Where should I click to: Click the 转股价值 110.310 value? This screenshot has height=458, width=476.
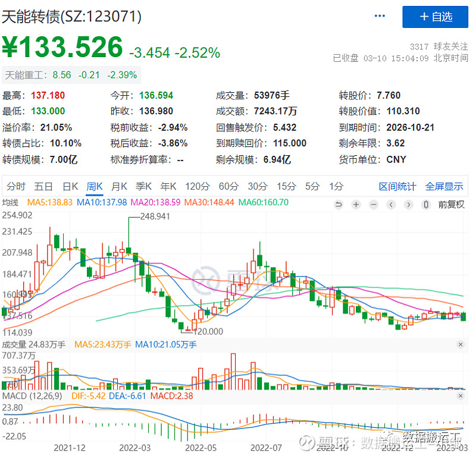tap(403, 111)
